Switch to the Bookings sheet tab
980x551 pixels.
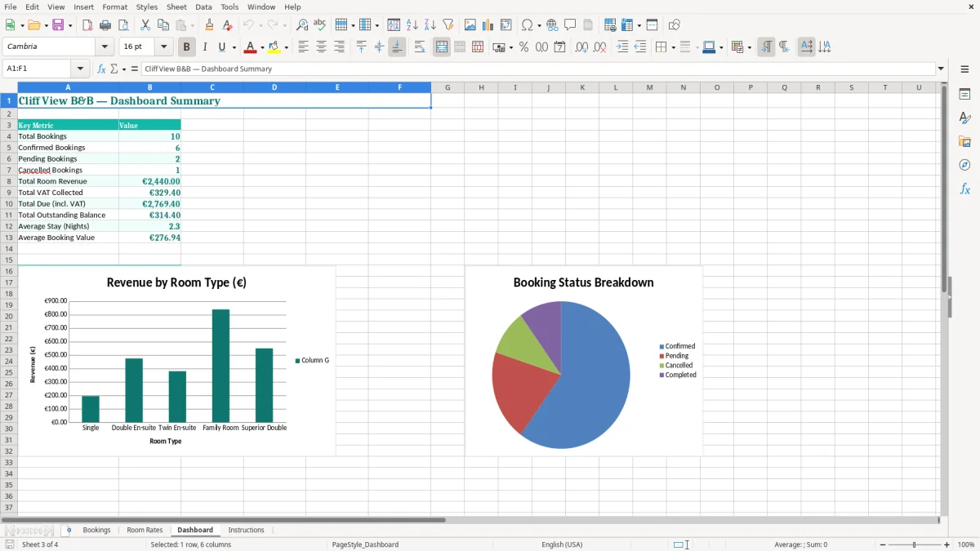pos(96,530)
